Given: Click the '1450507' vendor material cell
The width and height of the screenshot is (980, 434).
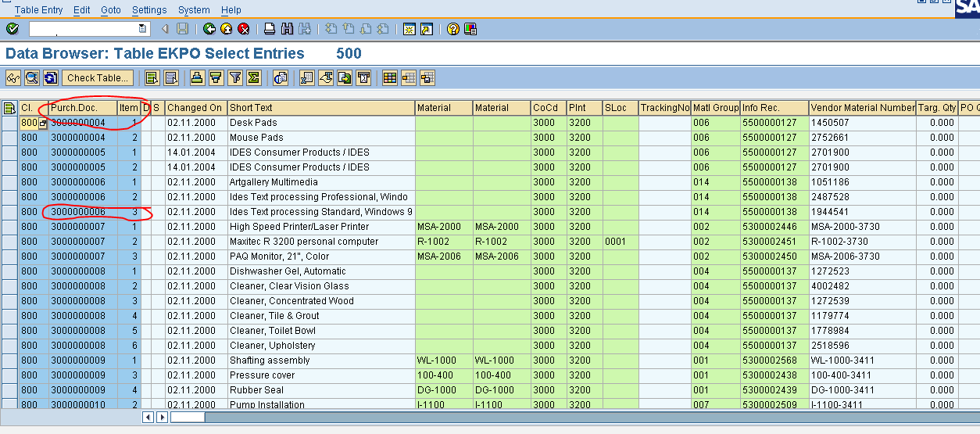Looking at the screenshot, I should tap(862, 123).
